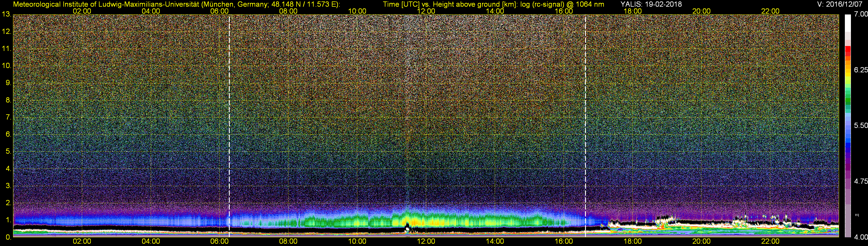This screenshot has height=246, width=868.
Task: Click the 18:00 label on the bottom time axis
Action: coord(632,242)
